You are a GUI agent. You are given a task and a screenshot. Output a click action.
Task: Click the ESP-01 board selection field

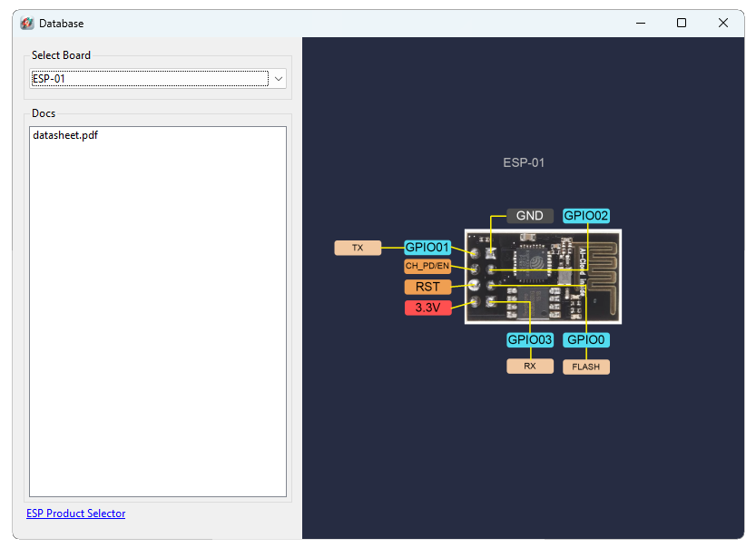click(150, 79)
